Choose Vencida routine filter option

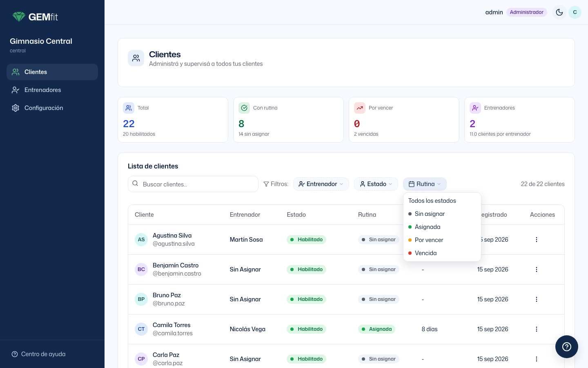coord(442,253)
